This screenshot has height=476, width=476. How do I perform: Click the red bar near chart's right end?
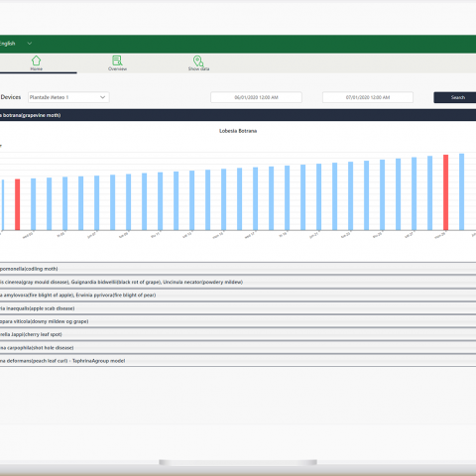[x=445, y=192]
